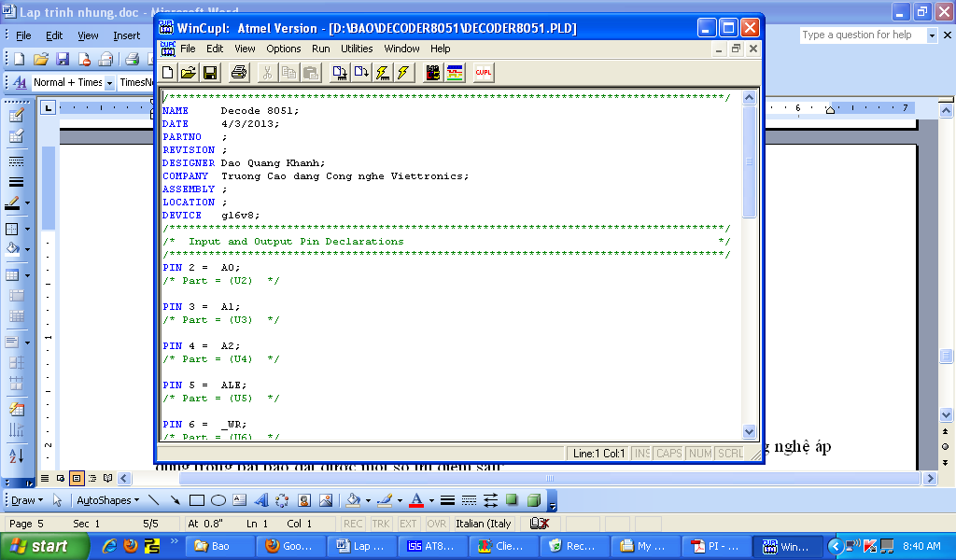Select the Arrow drawing tool in Word

[x=175, y=500]
